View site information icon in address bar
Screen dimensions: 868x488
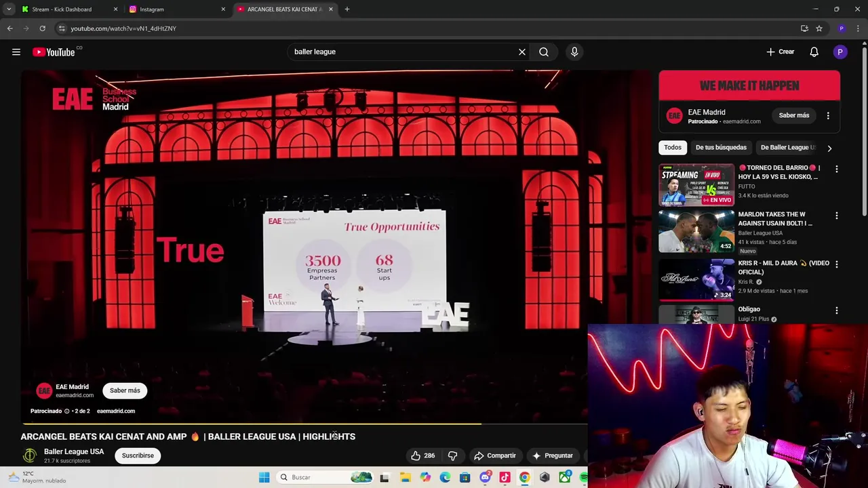pos(61,28)
